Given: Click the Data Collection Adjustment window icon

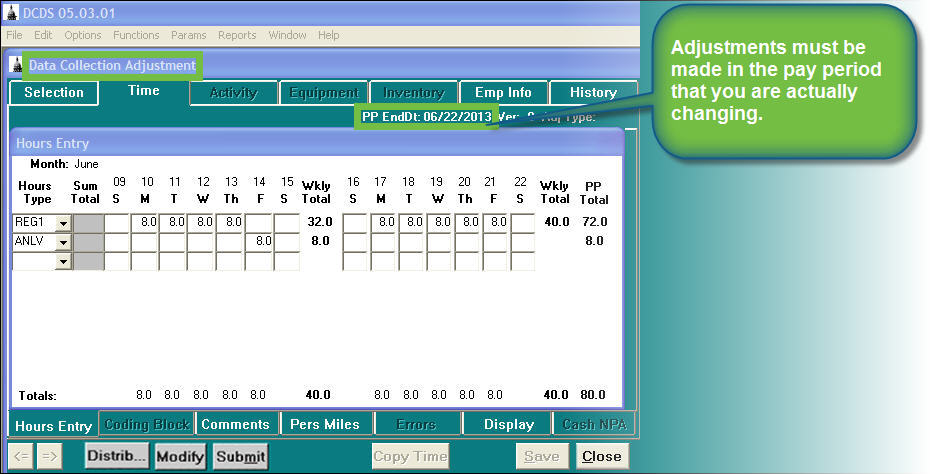Looking at the screenshot, I should click(x=17, y=65).
